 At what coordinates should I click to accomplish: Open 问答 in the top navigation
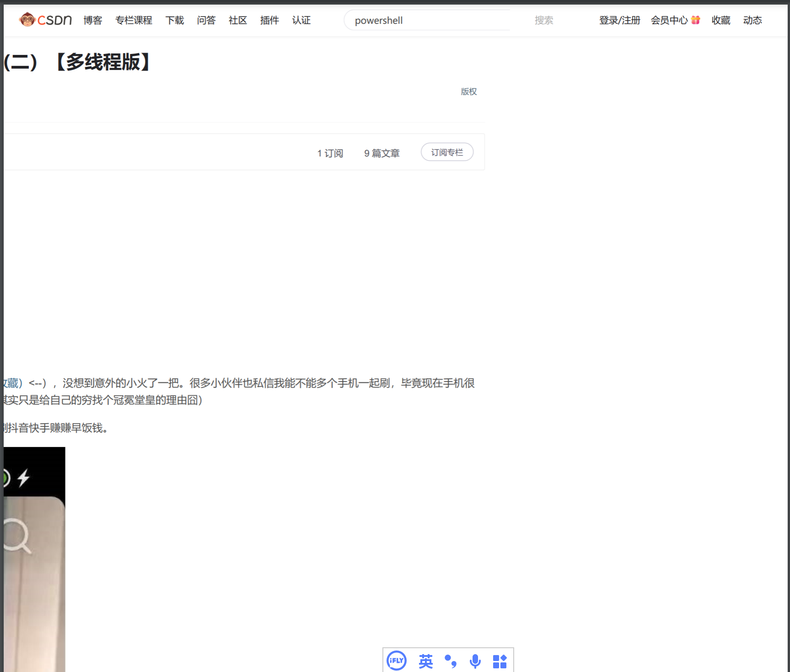pyautogui.click(x=206, y=20)
